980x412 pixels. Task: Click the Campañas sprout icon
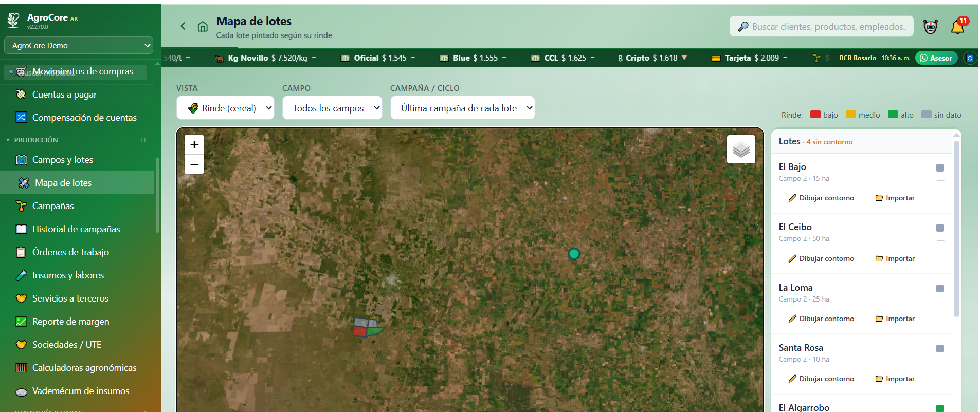click(x=21, y=206)
